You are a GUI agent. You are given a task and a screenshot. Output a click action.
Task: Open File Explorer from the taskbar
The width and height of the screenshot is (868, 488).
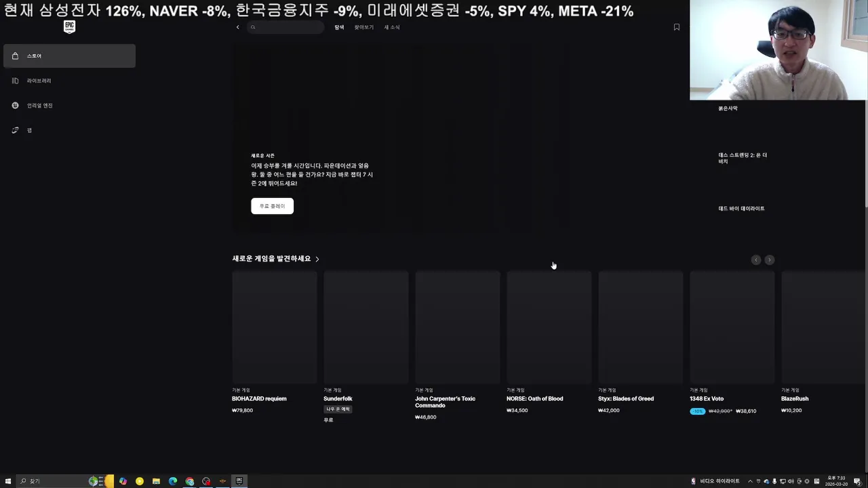(x=156, y=481)
